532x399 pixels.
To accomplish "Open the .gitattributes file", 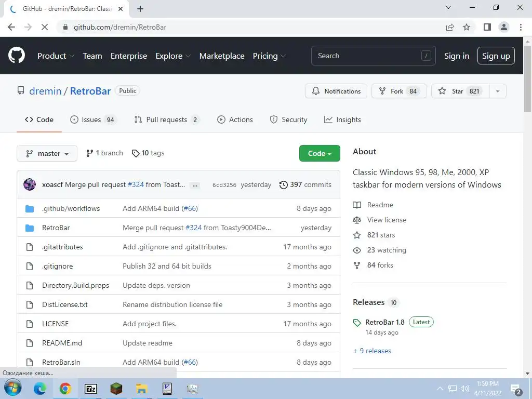I will tap(62, 247).
